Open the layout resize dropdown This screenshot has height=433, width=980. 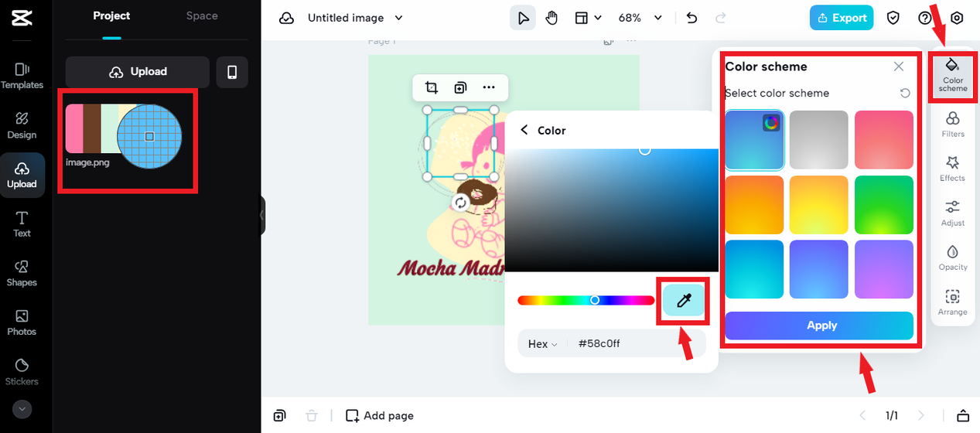coord(588,18)
